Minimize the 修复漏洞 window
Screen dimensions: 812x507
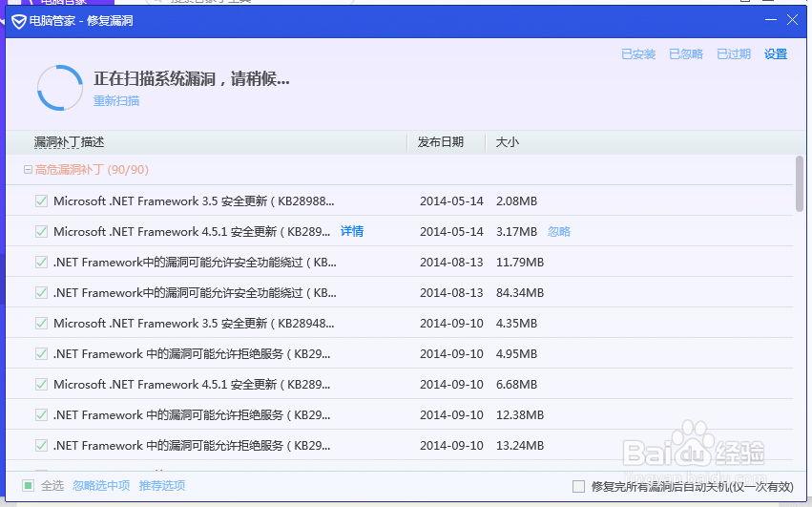pyautogui.click(x=771, y=20)
